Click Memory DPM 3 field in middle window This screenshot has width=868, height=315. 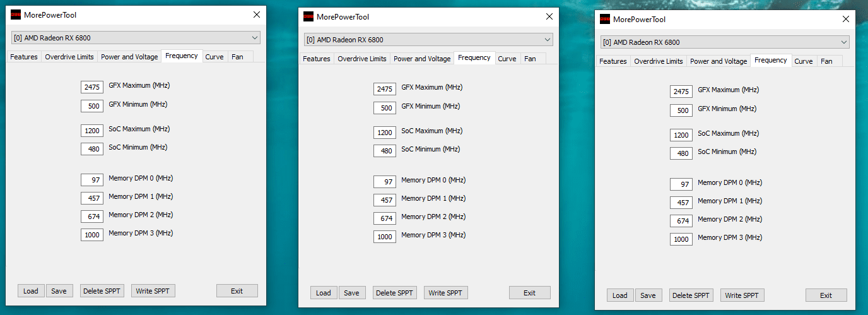[385, 236]
